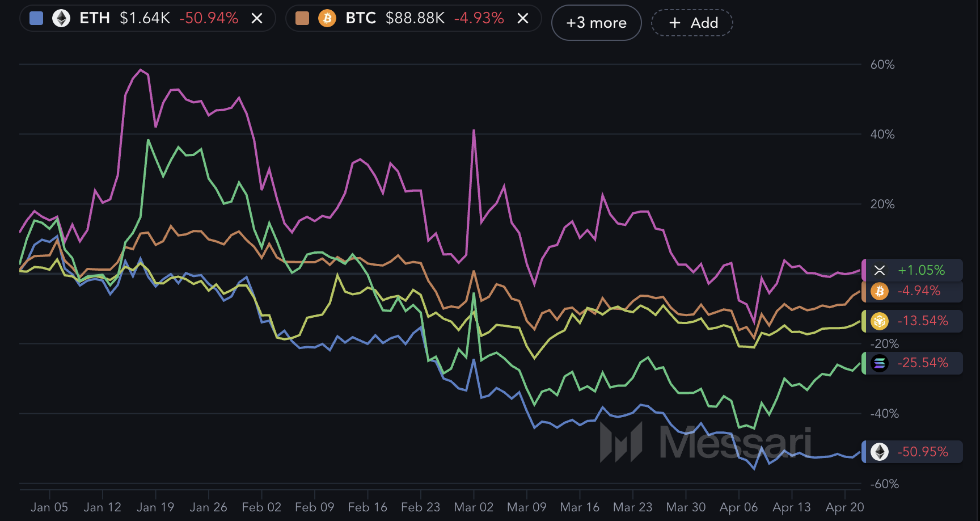980x521 pixels.
Task: Click the Mar 02 axis label on the timeline
Action: coord(474,507)
